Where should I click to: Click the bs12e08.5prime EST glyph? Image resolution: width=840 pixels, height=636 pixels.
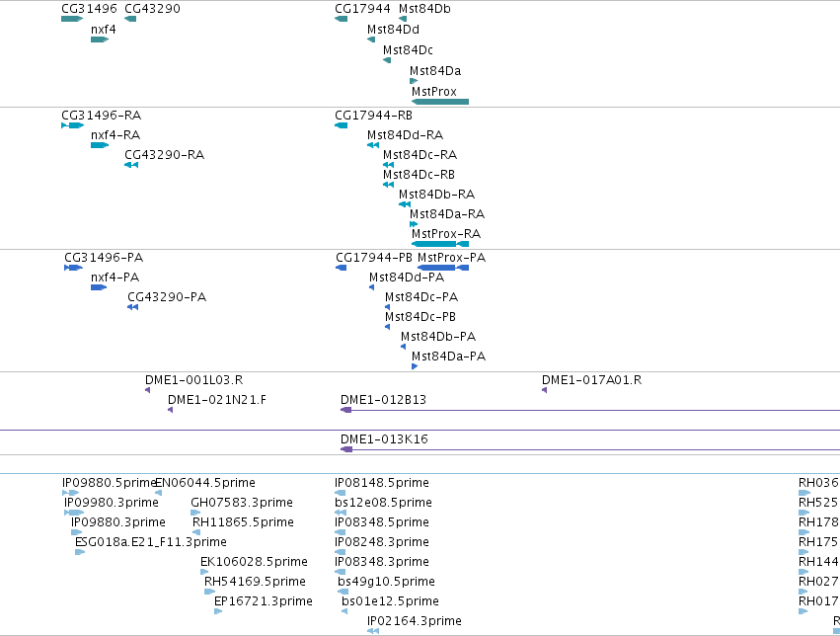tap(341, 513)
